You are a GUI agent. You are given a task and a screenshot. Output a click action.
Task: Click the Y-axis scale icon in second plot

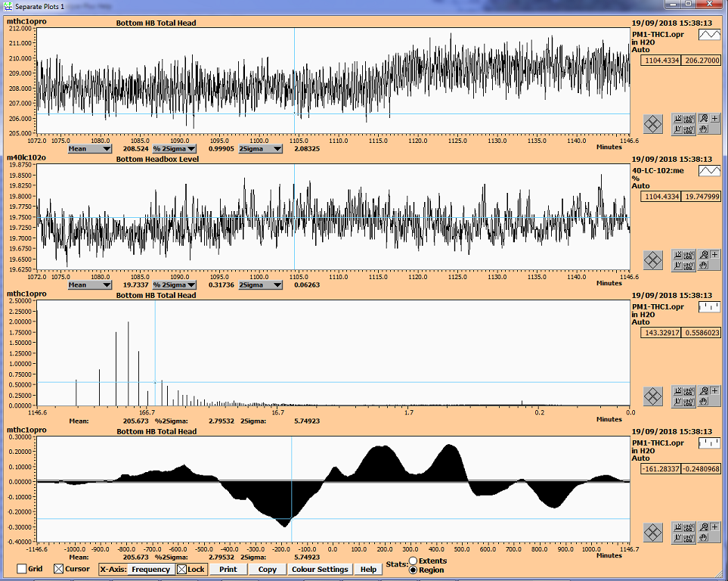point(678,266)
